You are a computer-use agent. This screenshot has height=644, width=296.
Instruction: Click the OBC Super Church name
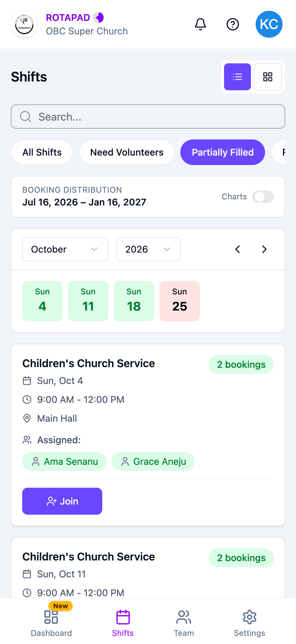coord(87,31)
